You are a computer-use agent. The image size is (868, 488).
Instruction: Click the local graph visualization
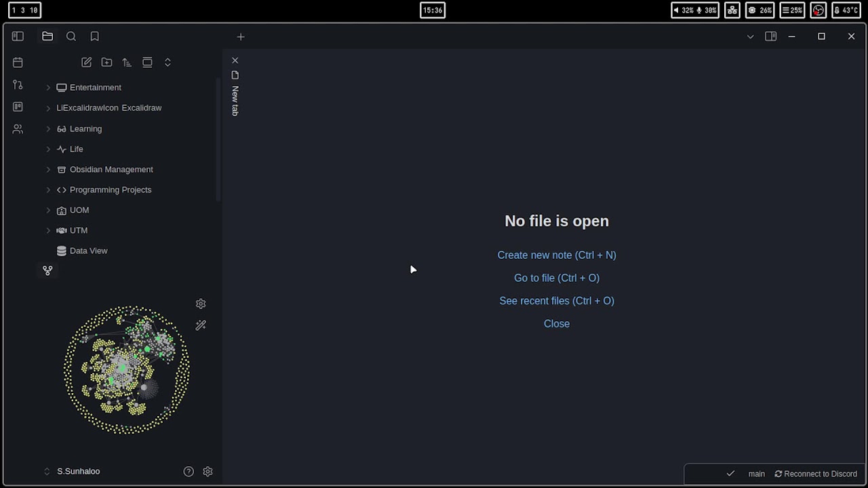click(127, 369)
